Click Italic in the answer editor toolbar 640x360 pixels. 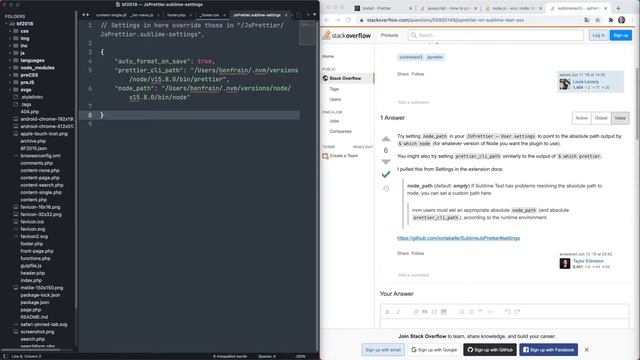coord(398,312)
